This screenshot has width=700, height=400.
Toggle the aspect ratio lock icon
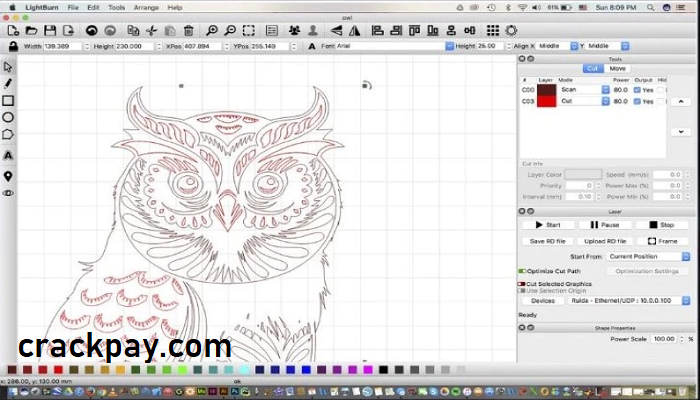tap(13, 46)
